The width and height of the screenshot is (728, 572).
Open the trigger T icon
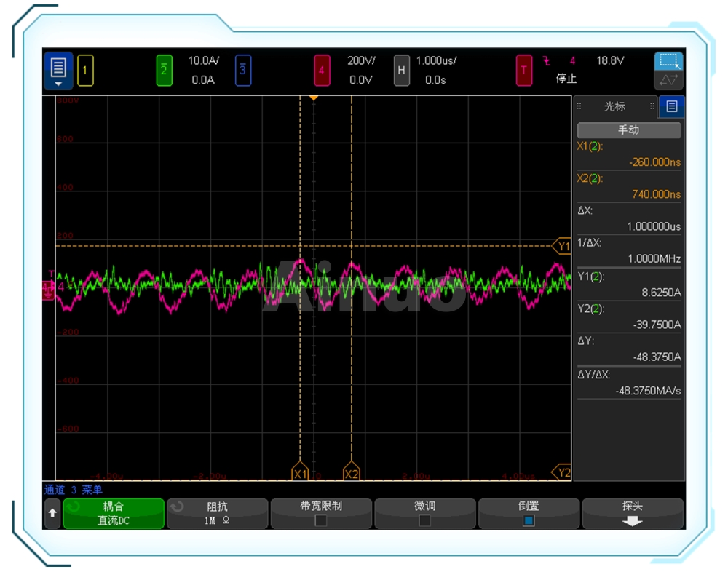[x=523, y=71]
